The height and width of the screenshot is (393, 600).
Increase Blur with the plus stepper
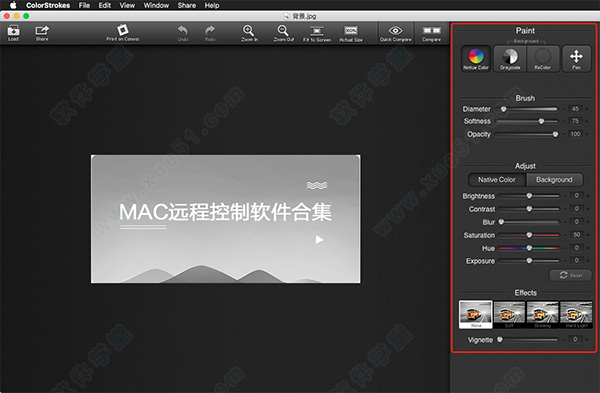588,222
